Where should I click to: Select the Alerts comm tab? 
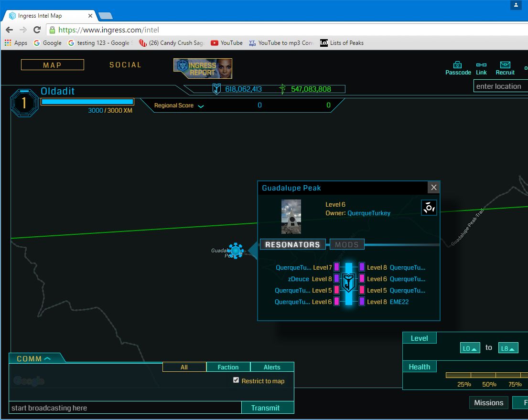[272, 367]
